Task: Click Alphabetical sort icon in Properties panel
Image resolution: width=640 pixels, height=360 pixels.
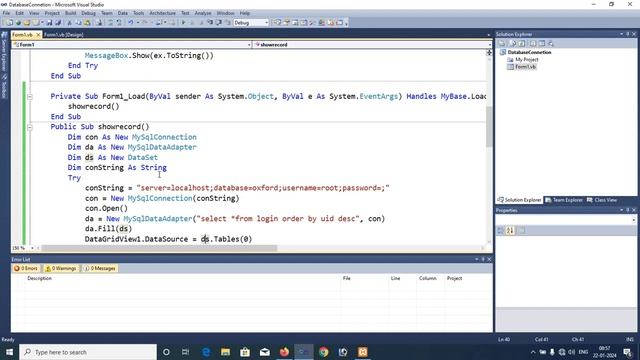Action: (510, 231)
